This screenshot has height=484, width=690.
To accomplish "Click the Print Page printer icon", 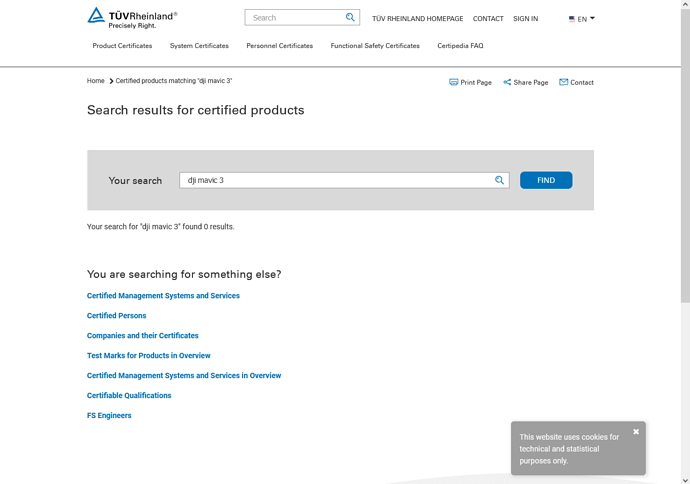I will tap(453, 82).
